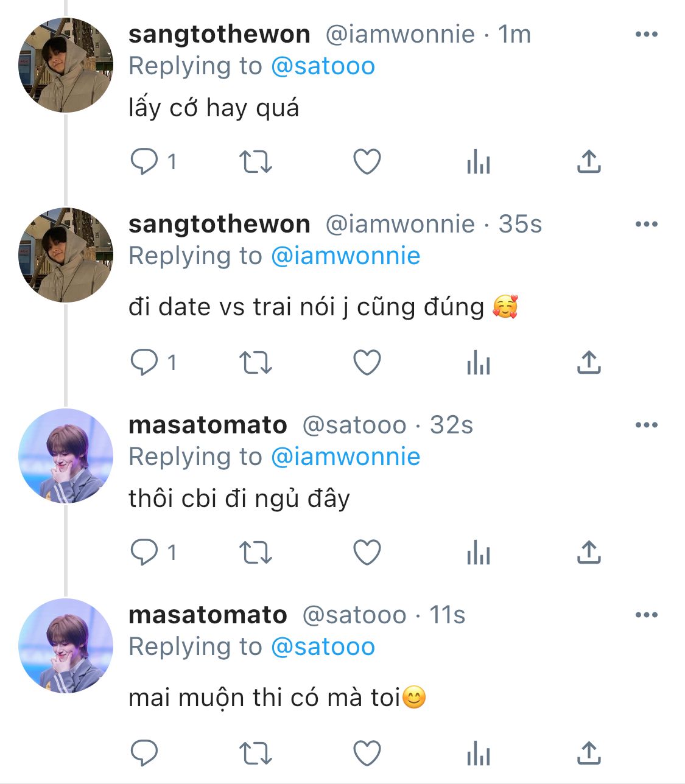Like the "thôi cbi đi ngủ đây" tweet
This screenshot has height=784, width=685.
pos(367,553)
